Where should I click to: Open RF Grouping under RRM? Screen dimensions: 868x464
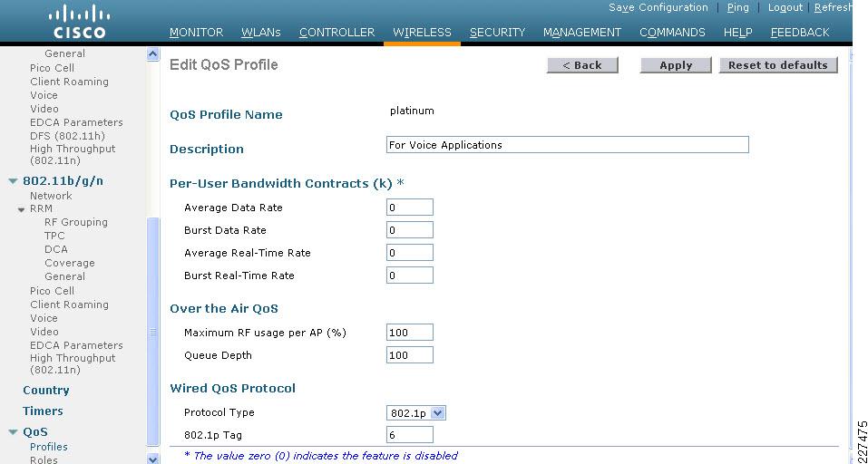click(x=76, y=222)
